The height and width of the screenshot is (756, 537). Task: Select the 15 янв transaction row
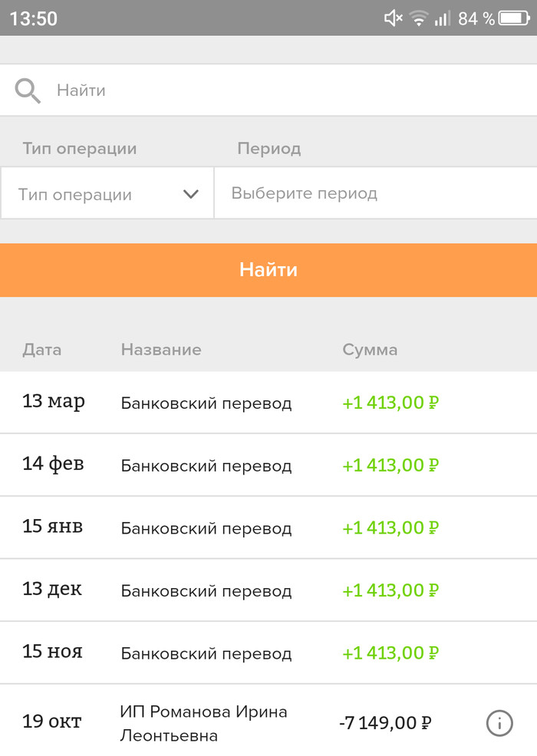click(268, 528)
